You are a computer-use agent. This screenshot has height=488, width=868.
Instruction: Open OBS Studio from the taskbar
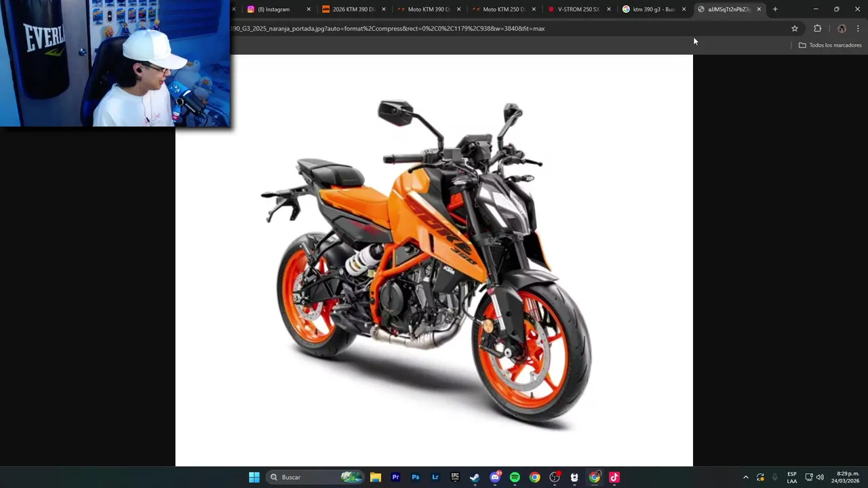pos(555,477)
